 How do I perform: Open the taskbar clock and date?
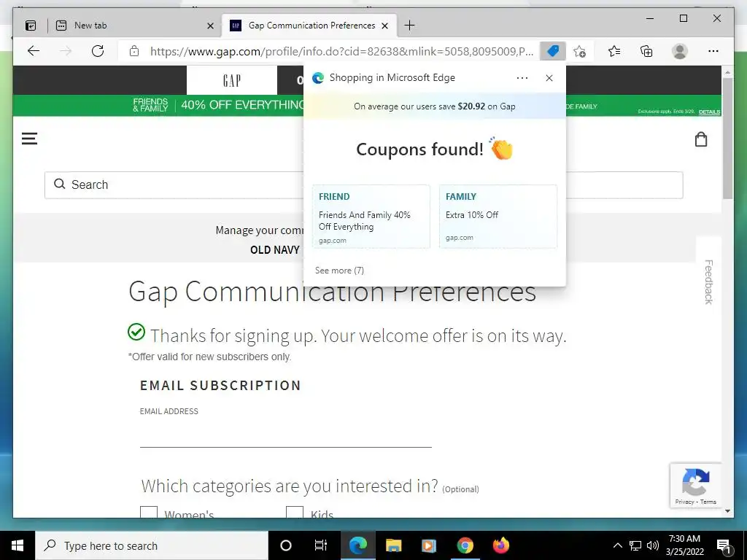[x=684, y=545]
